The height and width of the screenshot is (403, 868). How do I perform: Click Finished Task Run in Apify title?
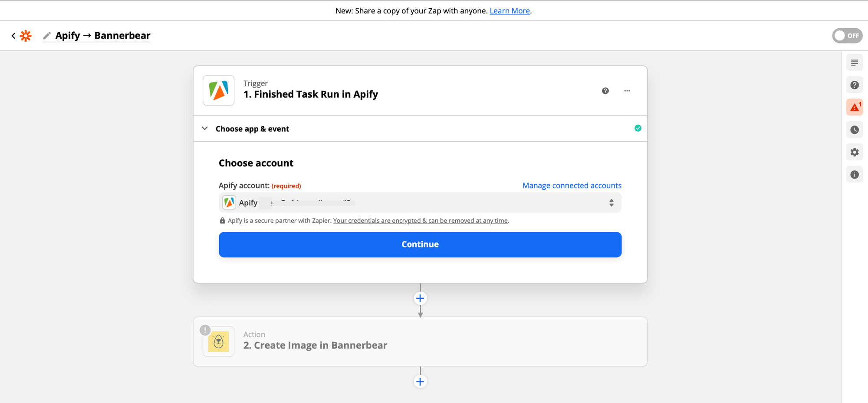[x=311, y=94]
